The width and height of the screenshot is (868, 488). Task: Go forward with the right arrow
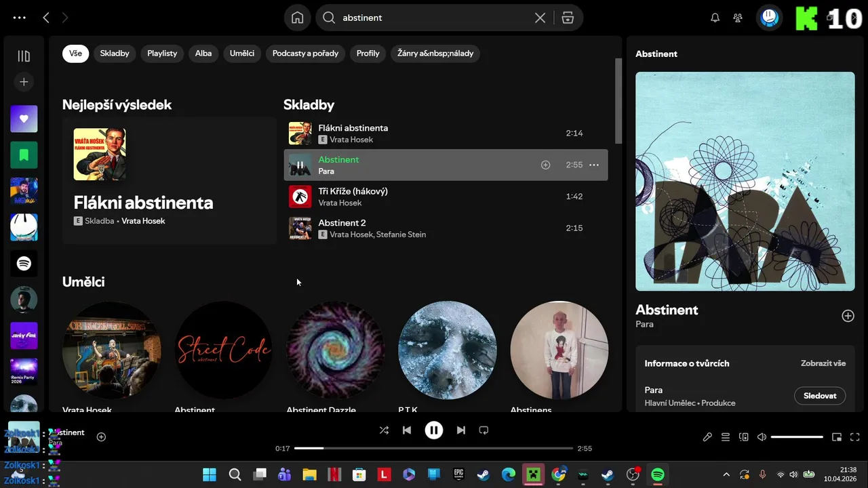click(x=65, y=18)
